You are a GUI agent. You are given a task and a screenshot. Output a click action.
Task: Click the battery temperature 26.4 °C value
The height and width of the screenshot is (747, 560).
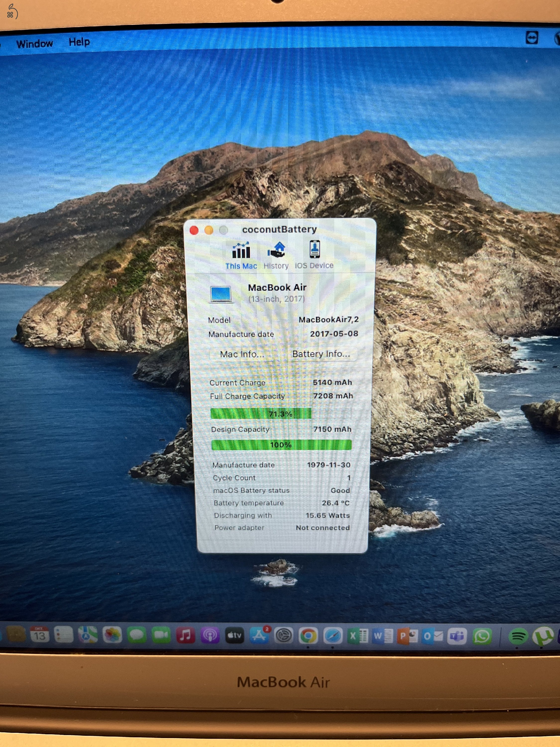[x=336, y=503]
